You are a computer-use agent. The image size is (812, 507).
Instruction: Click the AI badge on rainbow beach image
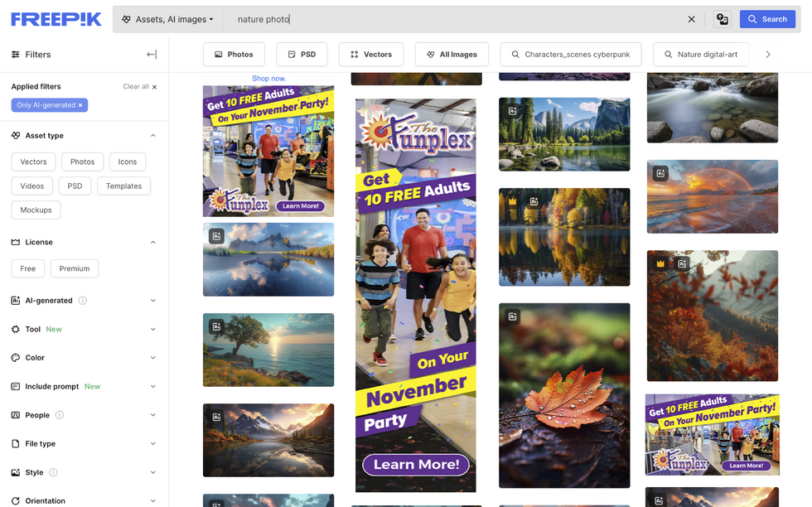[x=661, y=173]
